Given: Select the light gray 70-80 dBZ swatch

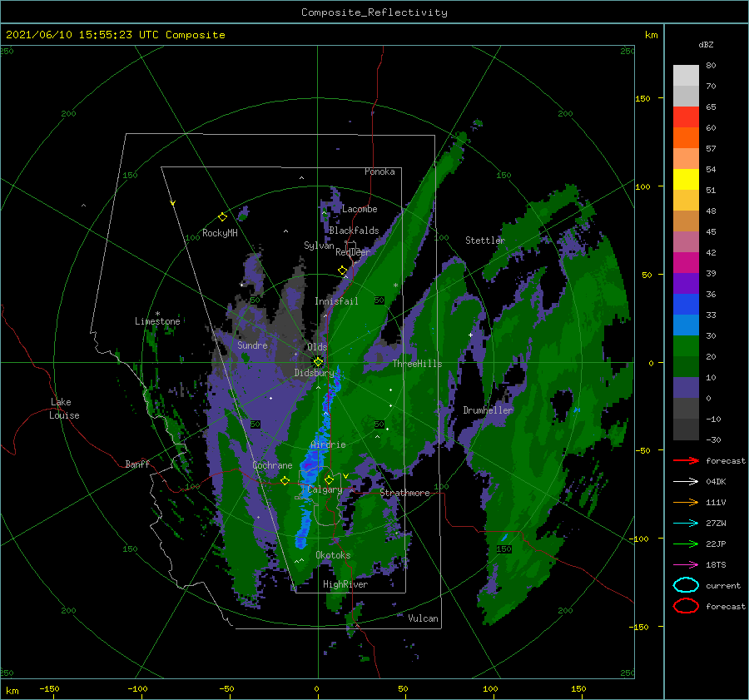Looking at the screenshot, I should pyautogui.click(x=686, y=76).
